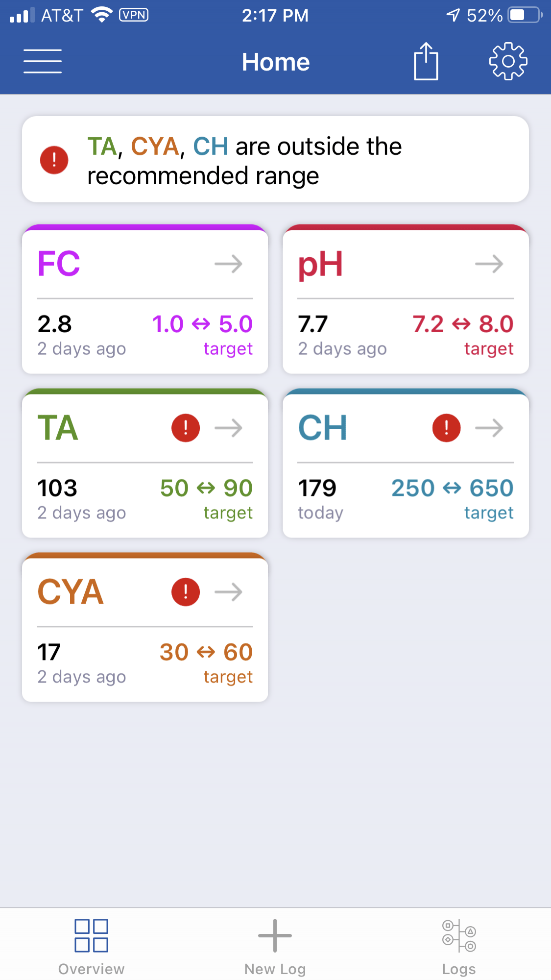Open TA details arrow
Viewport: 551px width, 980px height.
[229, 428]
